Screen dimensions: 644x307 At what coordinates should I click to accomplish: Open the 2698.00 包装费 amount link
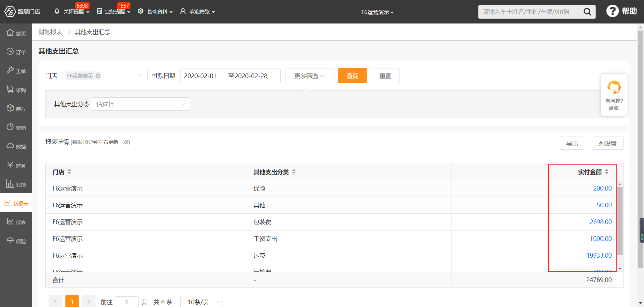601,222
